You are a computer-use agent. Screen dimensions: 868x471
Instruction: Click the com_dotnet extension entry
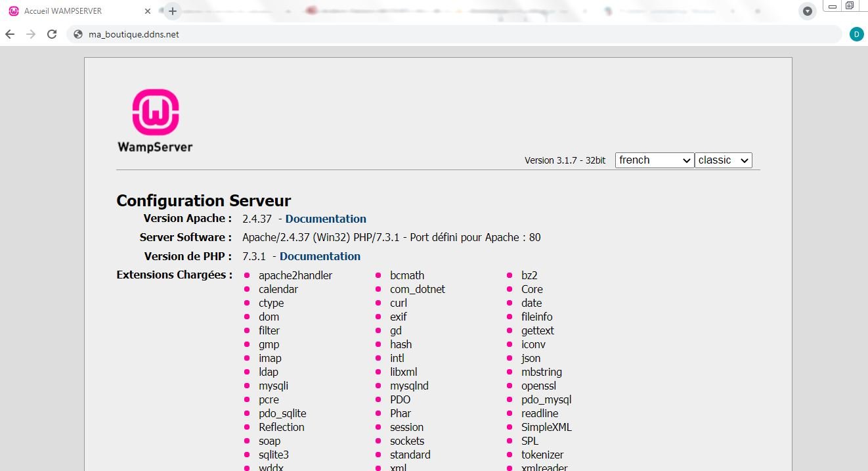[418, 289]
